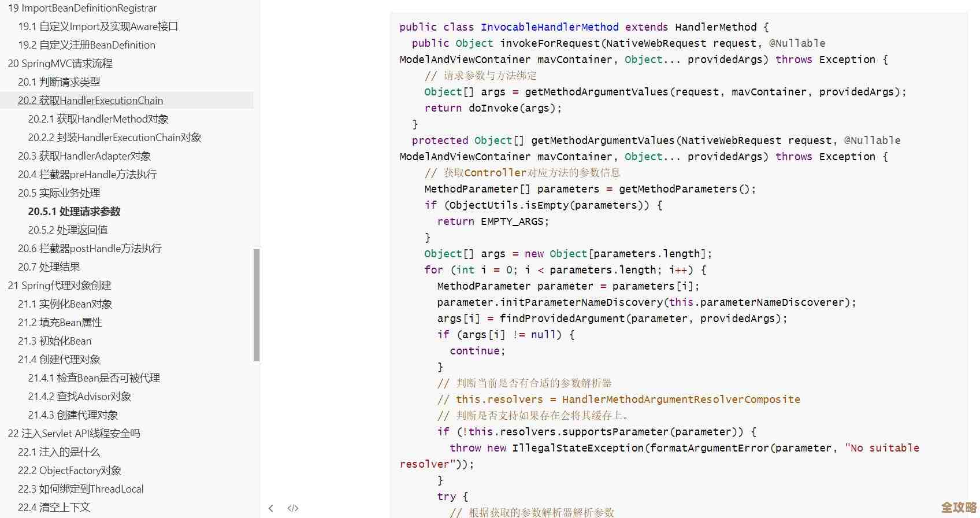Viewport: 980px width, 518px height.
Task: Navigate to 20.2.1 获取HandlerMethod对象
Action: click(x=98, y=119)
